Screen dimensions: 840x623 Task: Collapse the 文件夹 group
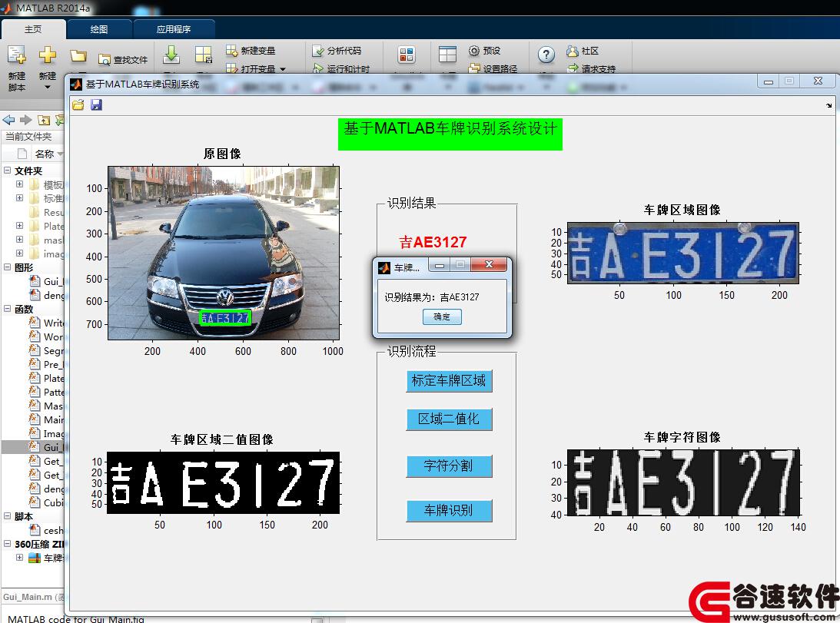pyautogui.click(x=8, y=171)
